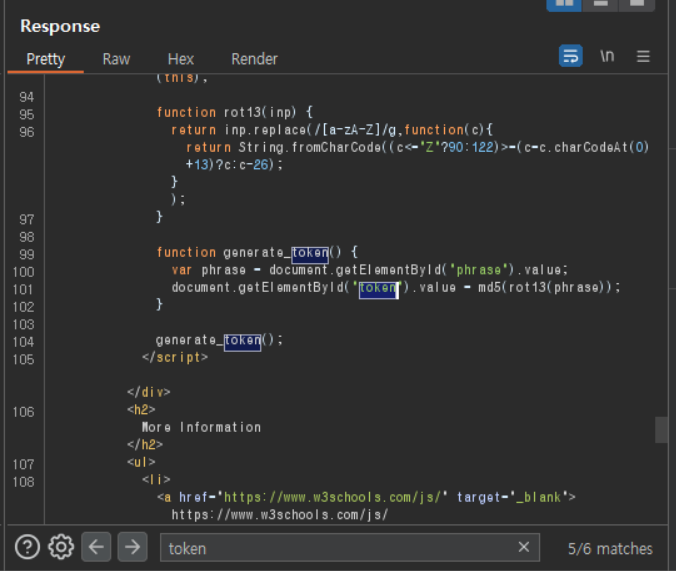Switch to the Pretty tab
Image resolution: width=676 pixels, height=571 pixels.
pyautogui.click(x=46, y=59)
